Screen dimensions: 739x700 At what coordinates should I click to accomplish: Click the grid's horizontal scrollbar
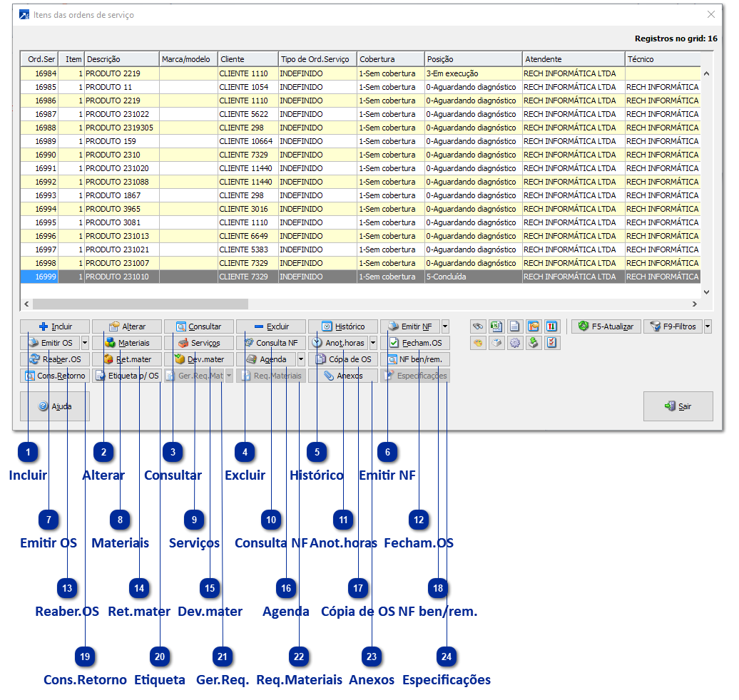(139, 304)
